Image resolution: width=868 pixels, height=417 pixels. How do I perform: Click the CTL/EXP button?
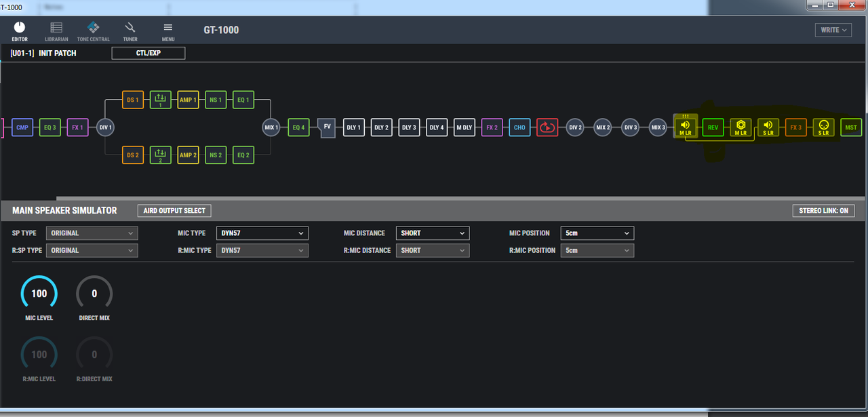(x=149, y=53)
